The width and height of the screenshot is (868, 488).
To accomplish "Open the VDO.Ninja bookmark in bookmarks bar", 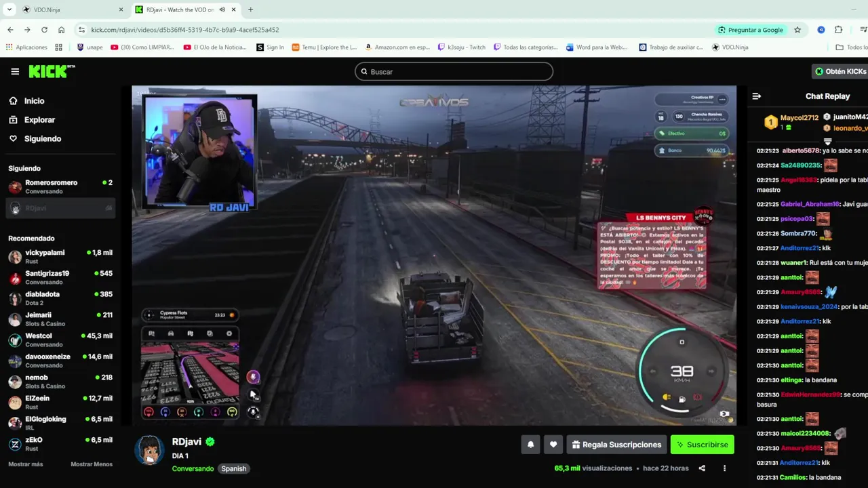I will click(x=730, y=47).
